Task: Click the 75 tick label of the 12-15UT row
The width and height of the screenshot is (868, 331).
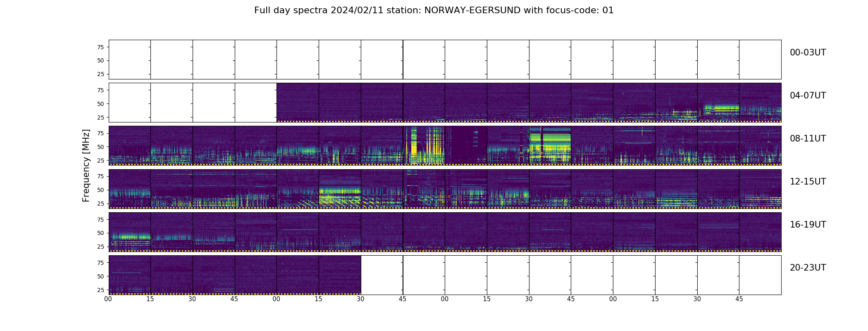Action: [100, 176]
